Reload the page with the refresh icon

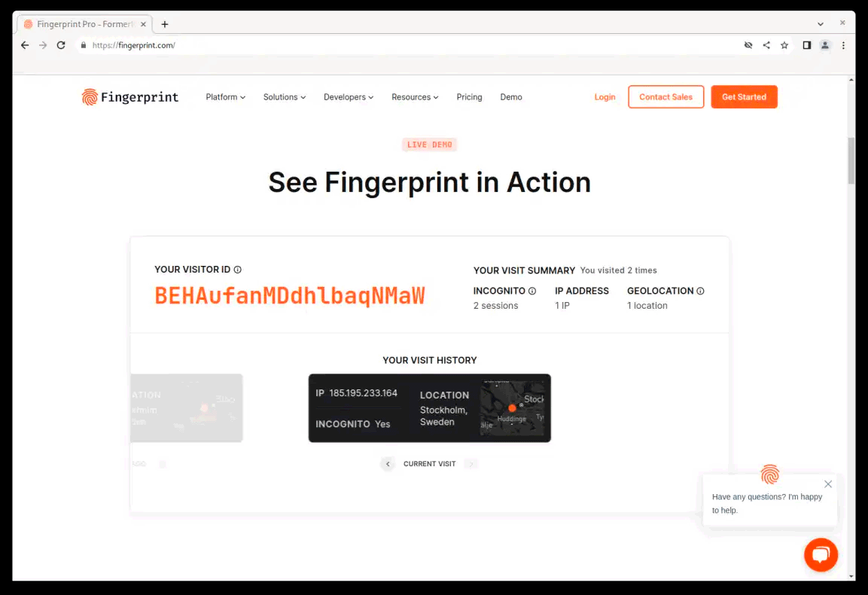coord(61,45)
